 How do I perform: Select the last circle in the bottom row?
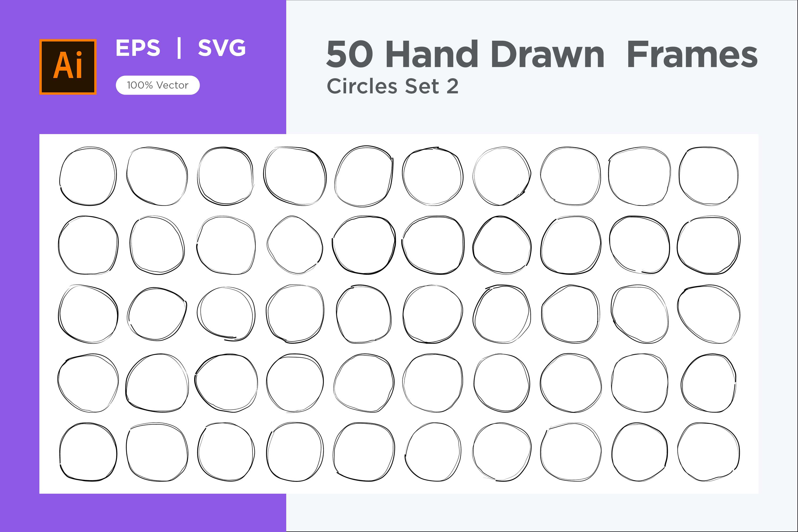pyautogui.click(x=708, y=452)
